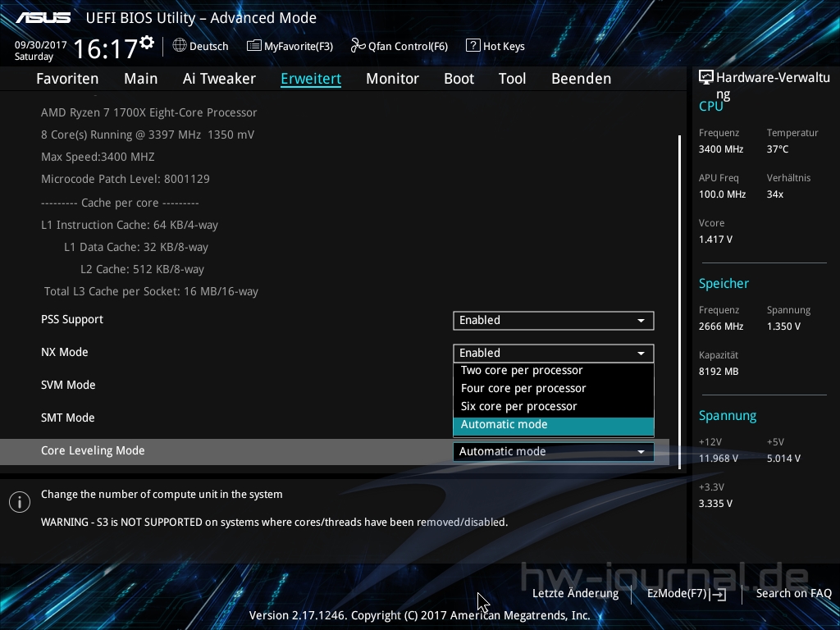
Task: Open Qfan Control(F6)
Action: click(399, 46)
